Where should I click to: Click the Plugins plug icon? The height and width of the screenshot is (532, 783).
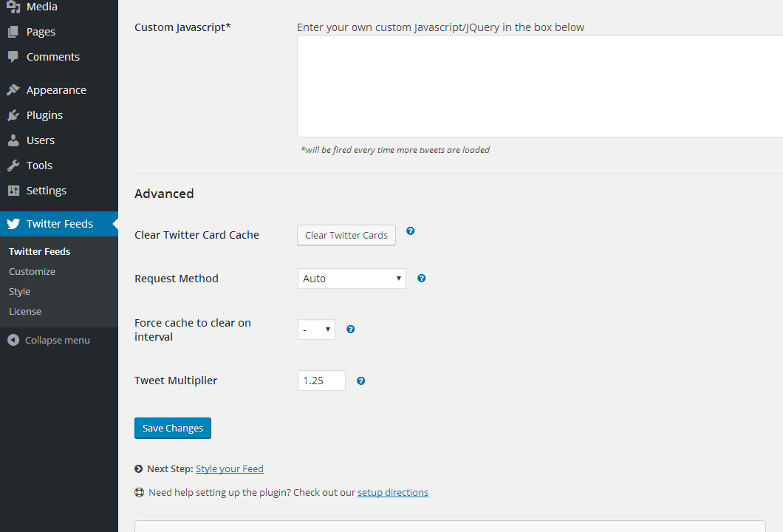pos(13,115)
